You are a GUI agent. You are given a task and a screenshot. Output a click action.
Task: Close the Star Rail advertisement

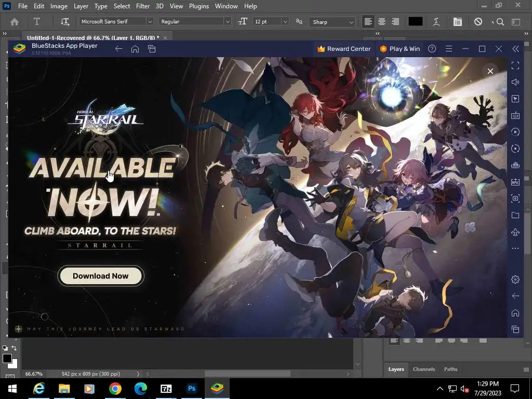pos(490,71)
